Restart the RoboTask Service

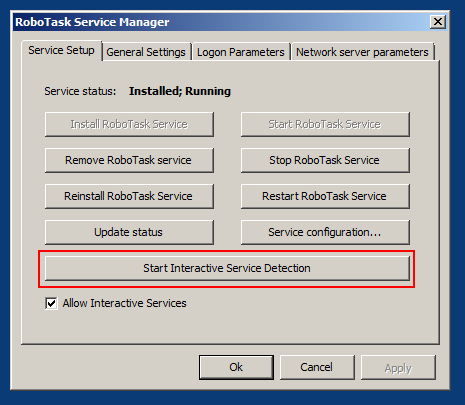point(325,196)
